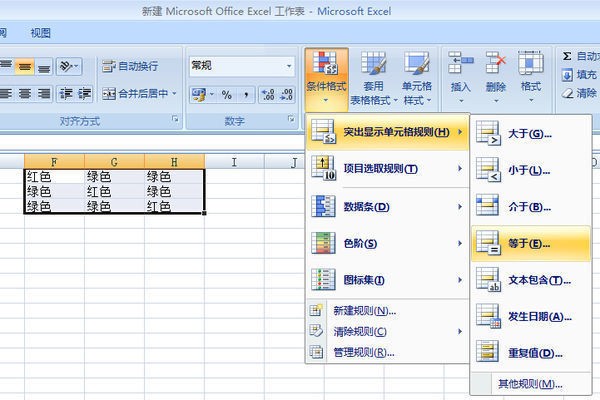Toggle bottom vertical align button
The image size is (600, 400).
(x=44, y=67)
